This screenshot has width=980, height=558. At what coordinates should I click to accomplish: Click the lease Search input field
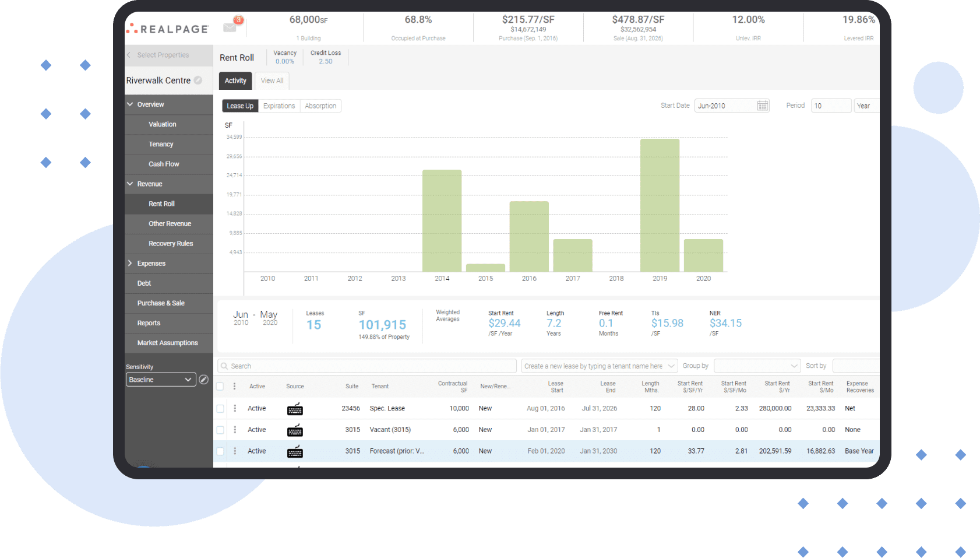click(x=367, y=366)
